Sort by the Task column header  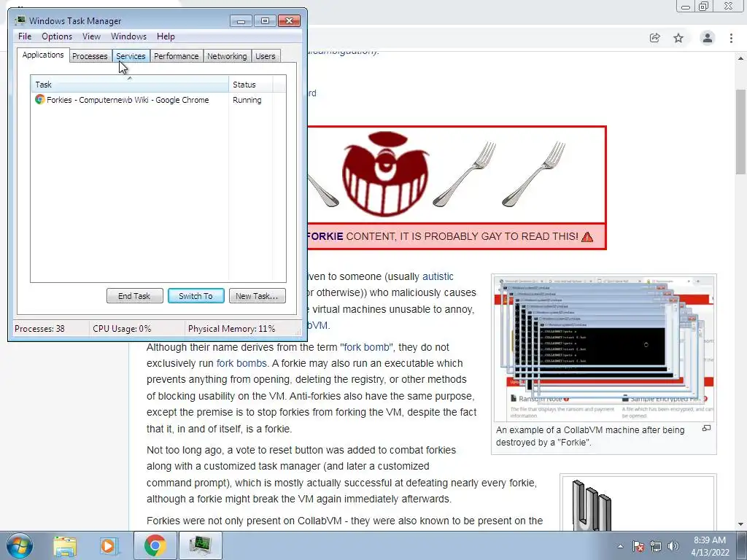pyautogui.click(x=130, y=85)
